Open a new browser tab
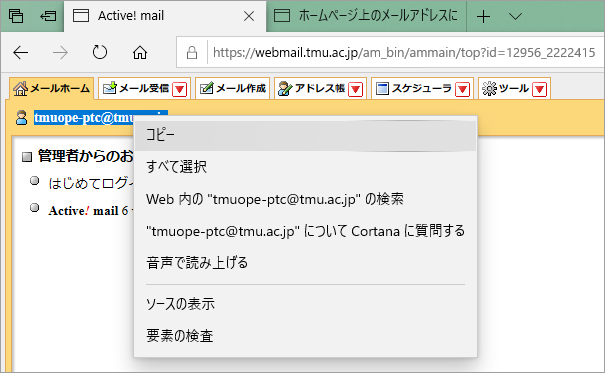The width and height of the screenshot is (605, 373). pos(483,17)
